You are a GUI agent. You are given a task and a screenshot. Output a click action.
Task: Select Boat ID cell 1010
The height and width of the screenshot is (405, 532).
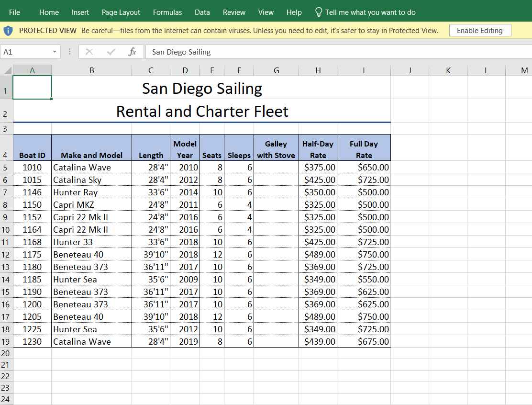tap(32, 168)
